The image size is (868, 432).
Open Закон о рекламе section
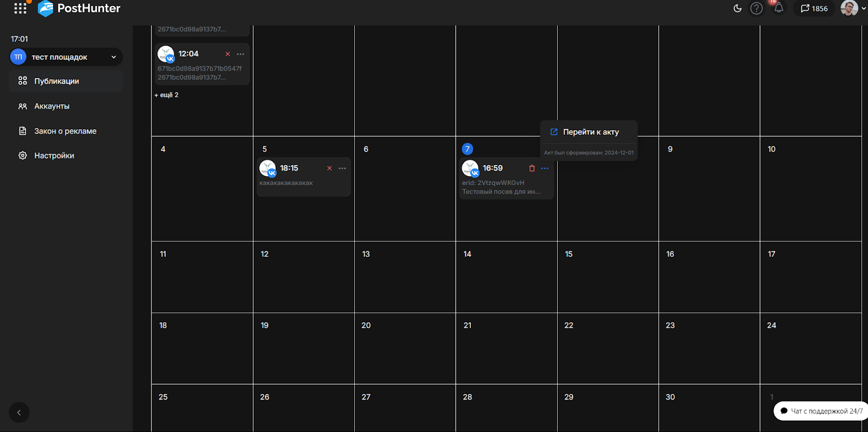point(66,131)
